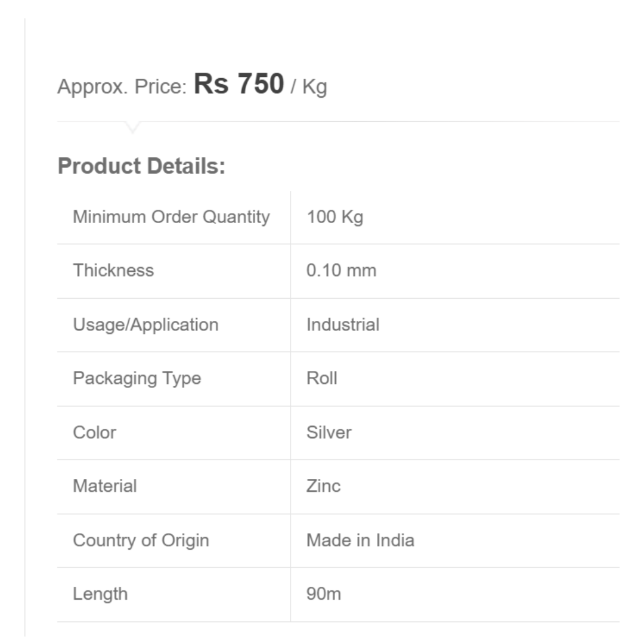Image resolution: width=644 pixels, height=644 pixels.
Task: Click the Packaging Type label
Action: click(137, 379)
